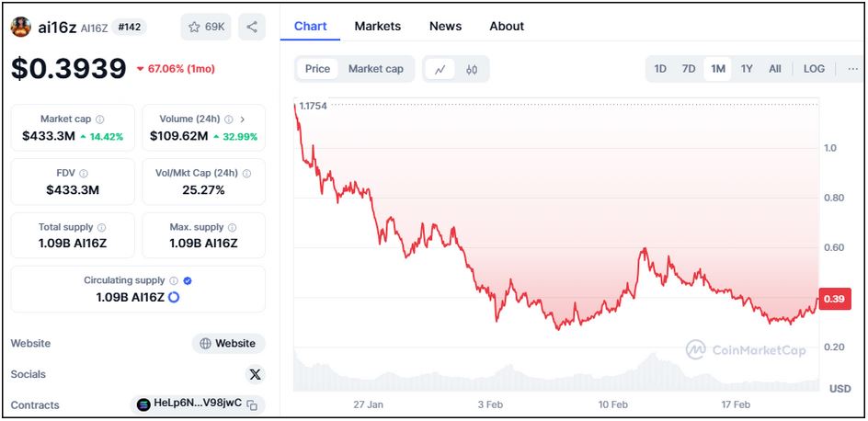Switch chart to Price view

pyautogui.click(x=317, y=69)
